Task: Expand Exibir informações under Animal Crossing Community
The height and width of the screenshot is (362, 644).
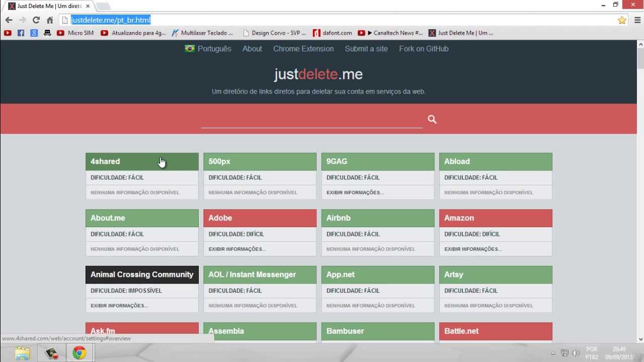Action: pos(119,306)
